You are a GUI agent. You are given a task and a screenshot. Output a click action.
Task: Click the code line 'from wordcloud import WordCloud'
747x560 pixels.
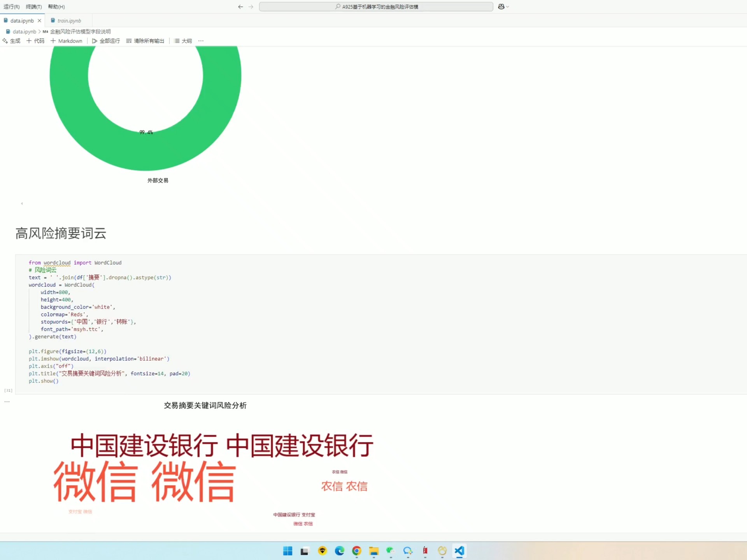pos(75,263)
